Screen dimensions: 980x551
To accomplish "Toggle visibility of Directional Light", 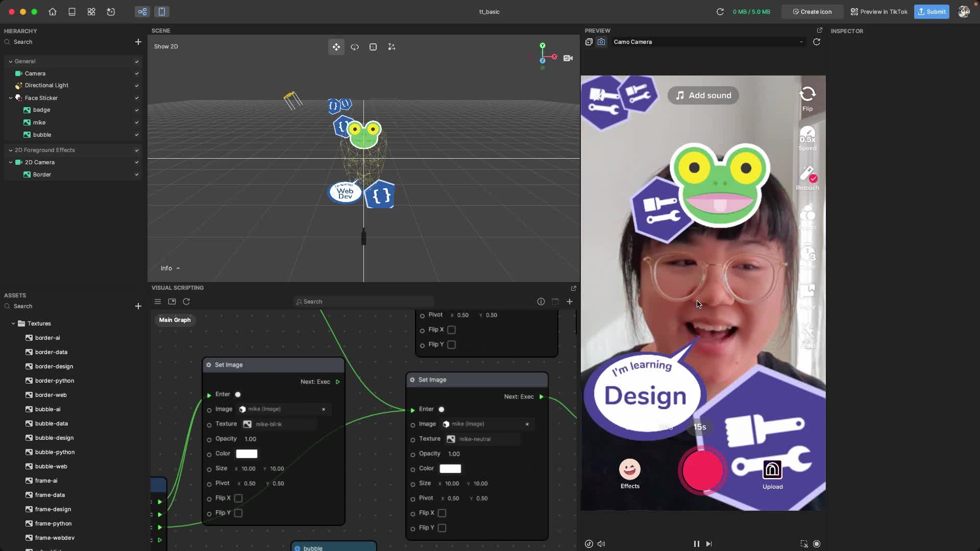I will click(x=137, y=86).
